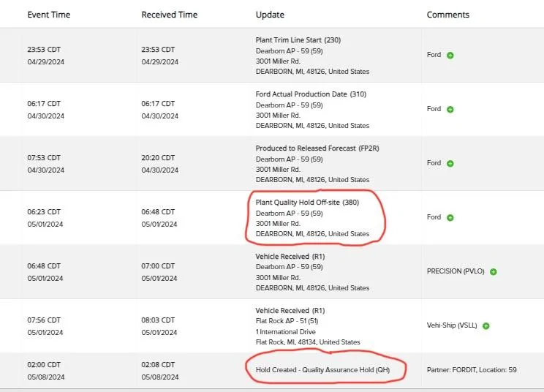Select Partner: FORDIT, Location: 59 comment
This screenshot has width=544, height=392.
472,370
